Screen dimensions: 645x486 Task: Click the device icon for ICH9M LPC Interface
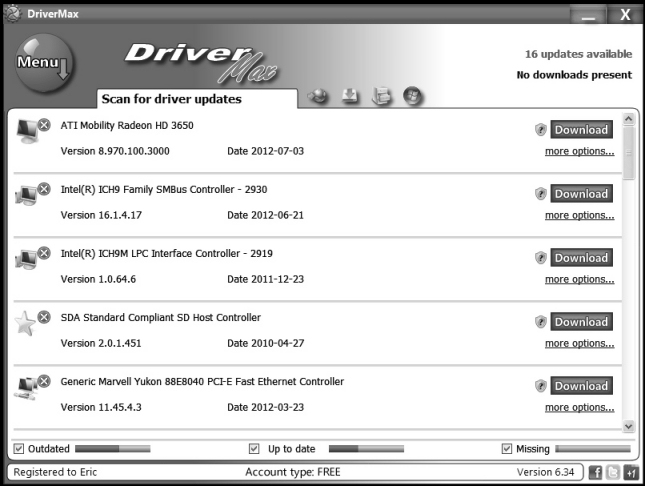26,260
